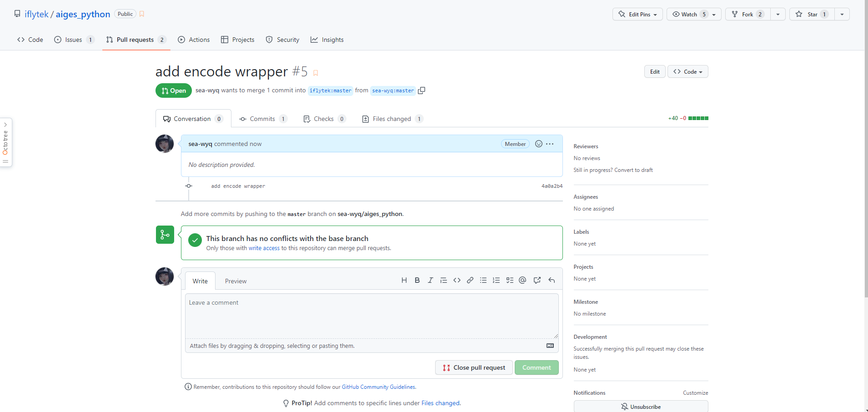
Task: Open the Insights tab
Action: (x=327, y=40)
